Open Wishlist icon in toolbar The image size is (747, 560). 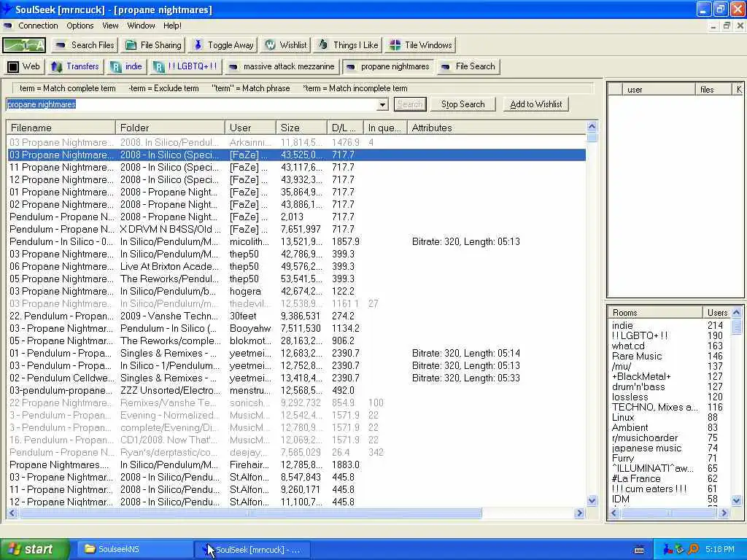pyautogui.click(x=270, y=44)
